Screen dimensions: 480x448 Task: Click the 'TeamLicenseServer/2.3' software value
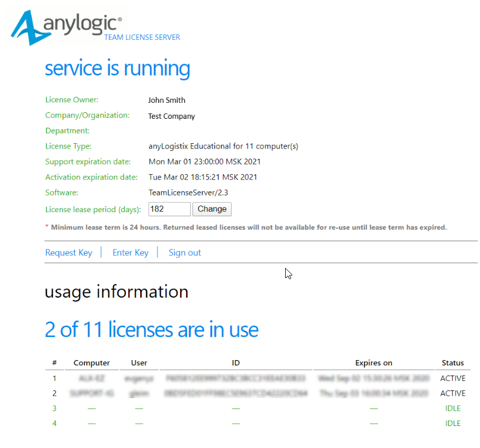[188, 193]
